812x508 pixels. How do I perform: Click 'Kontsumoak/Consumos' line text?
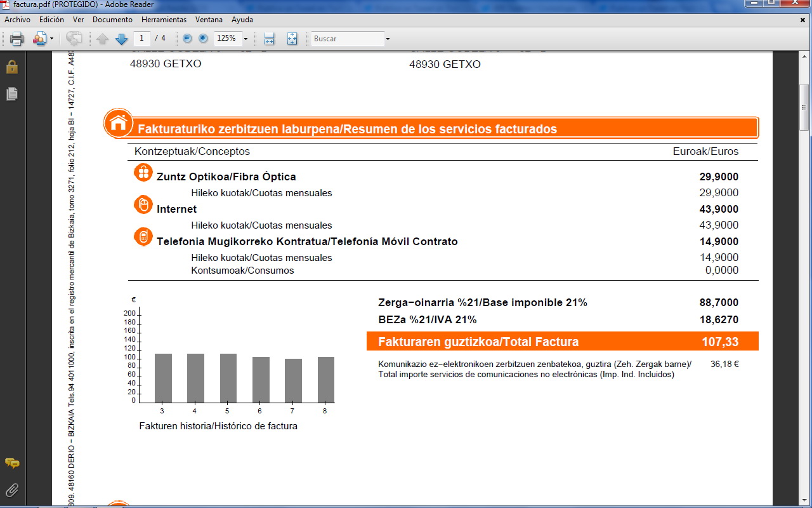click(x=243, y=271)
